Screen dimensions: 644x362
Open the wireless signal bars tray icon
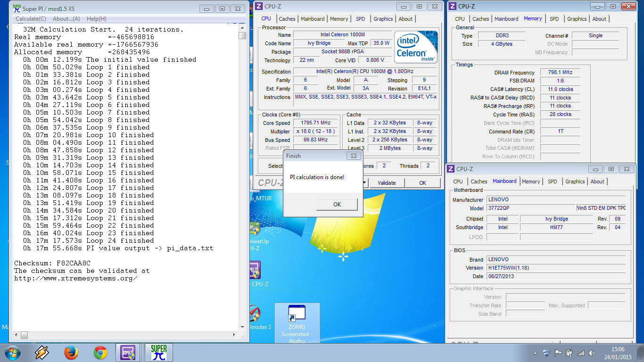[x=581, y=353]
